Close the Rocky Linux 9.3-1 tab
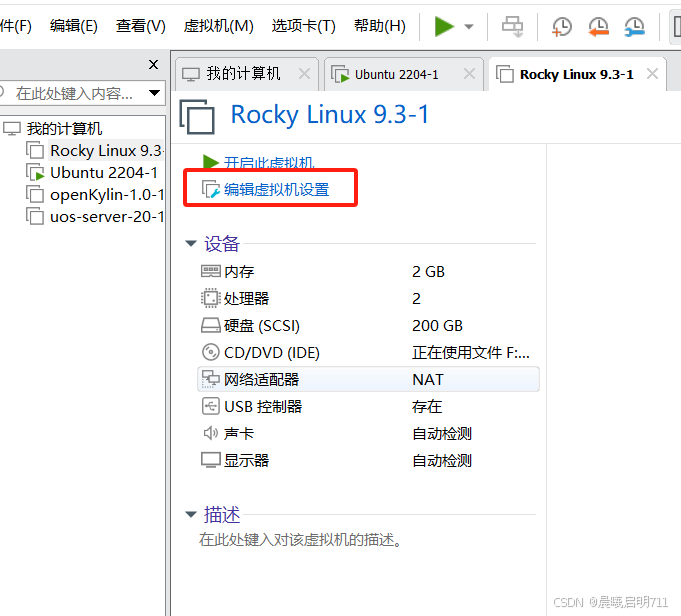Screen dimensions: 681x616 pyautogui.click(x=652, y=74)
